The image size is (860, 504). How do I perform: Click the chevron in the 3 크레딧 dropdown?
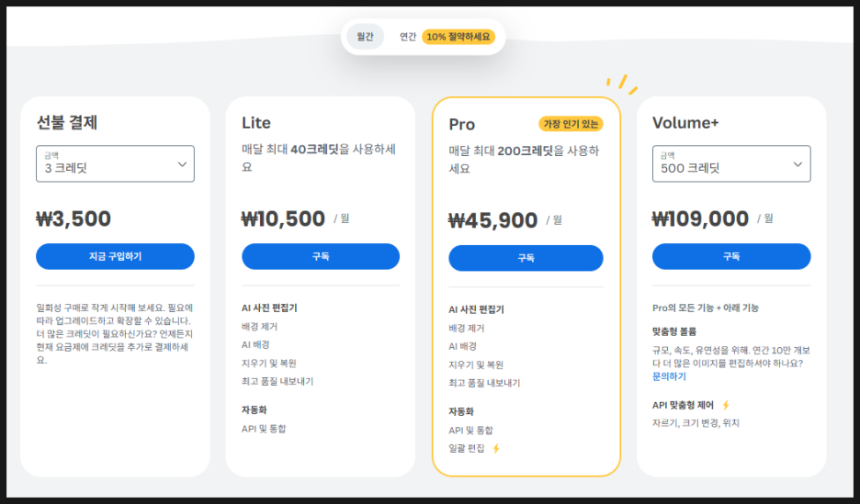[x=182, y=163]
